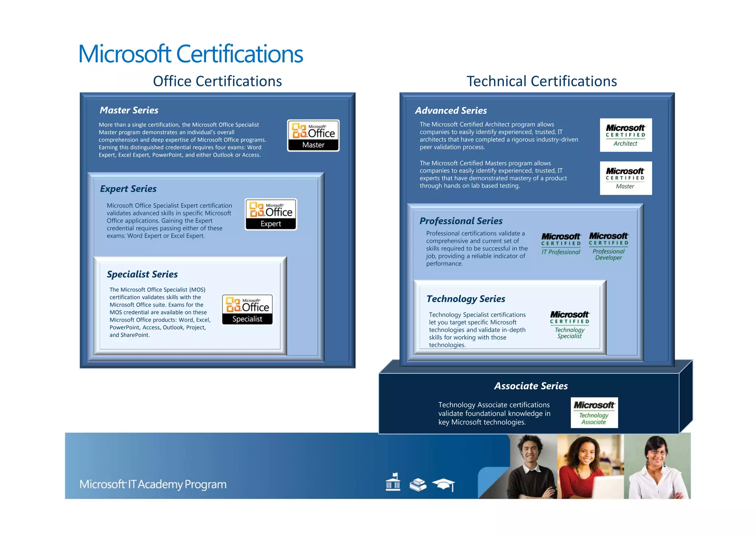756x534 pixels.
Task: Click the Specialist Series heading
Action: [142, 274]
